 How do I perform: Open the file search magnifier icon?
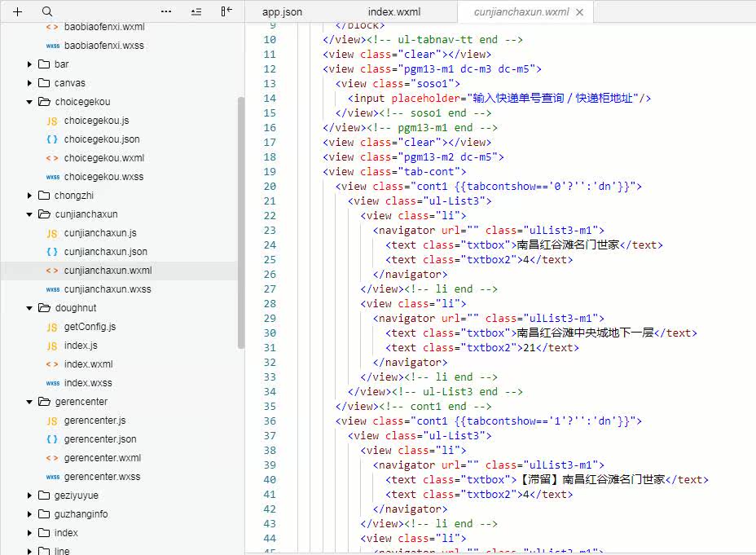(x=46, y=11)
